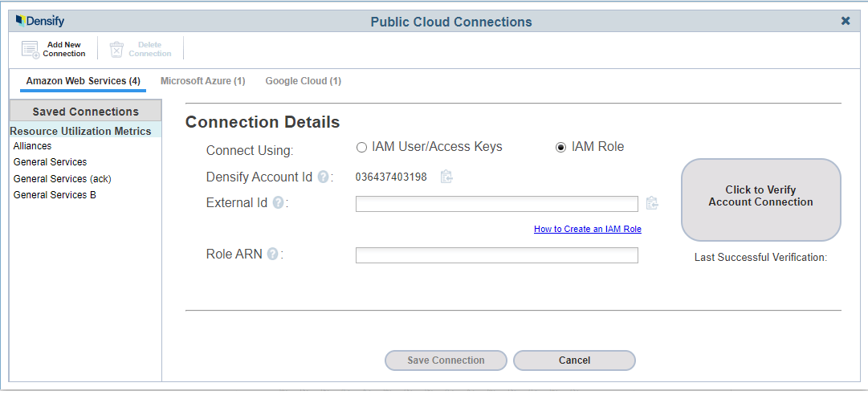The image size is (868, 395).
Task: Select the IAM Role radio button
Action: pos(560,147)
